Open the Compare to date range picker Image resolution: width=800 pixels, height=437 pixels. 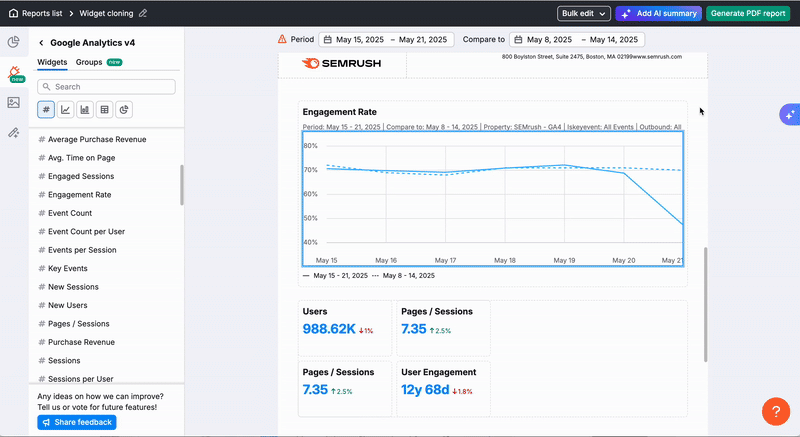pyautogui.click(x=577, y=40)
